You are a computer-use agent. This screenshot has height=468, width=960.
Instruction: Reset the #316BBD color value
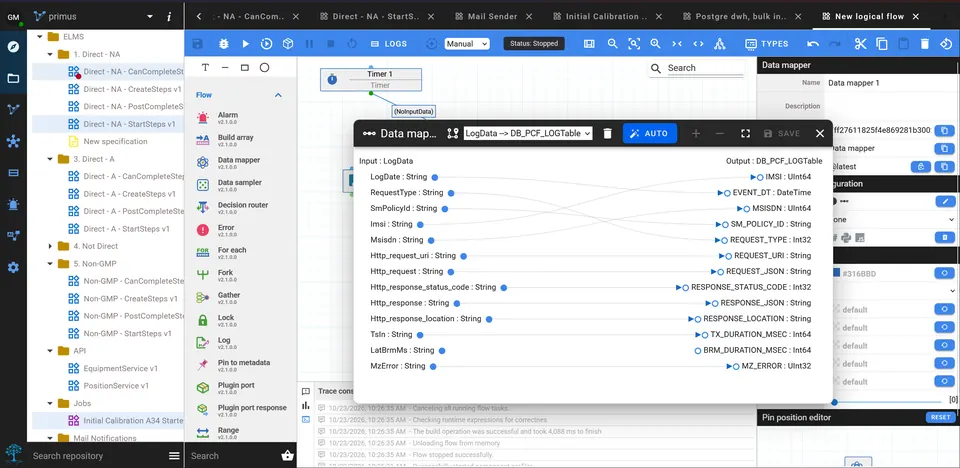click(x=944, y=273)
